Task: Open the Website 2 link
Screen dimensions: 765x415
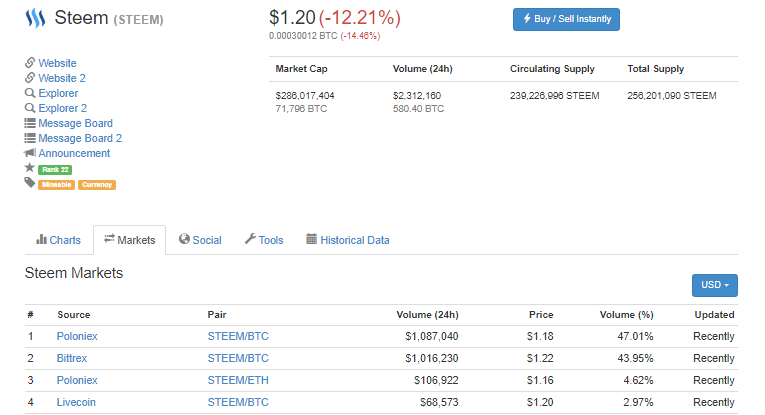Action: (62, 78)
